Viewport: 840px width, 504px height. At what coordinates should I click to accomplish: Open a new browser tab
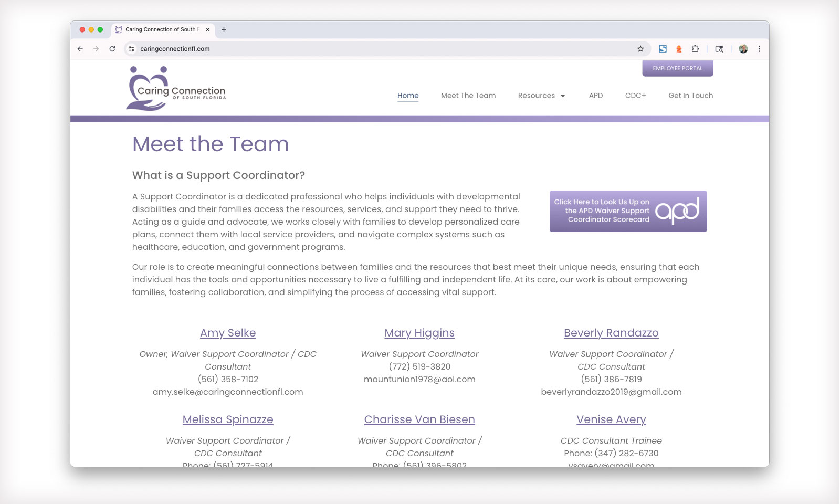(224, 30)
